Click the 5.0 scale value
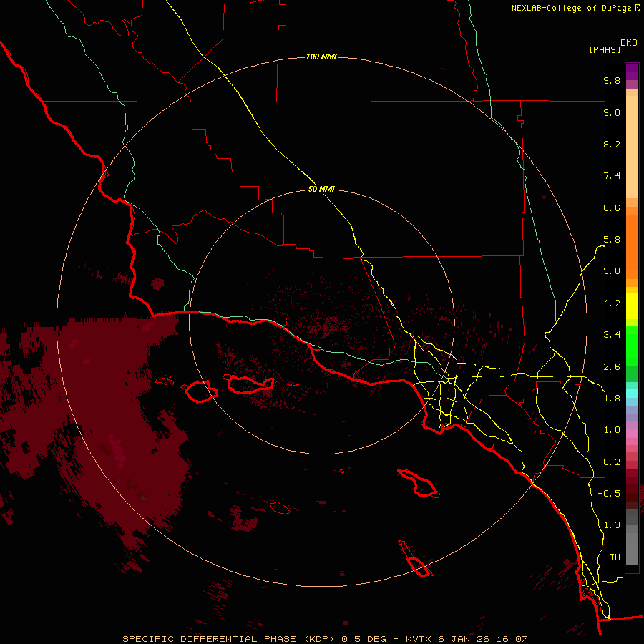644x644 pixels. (612, 271)
